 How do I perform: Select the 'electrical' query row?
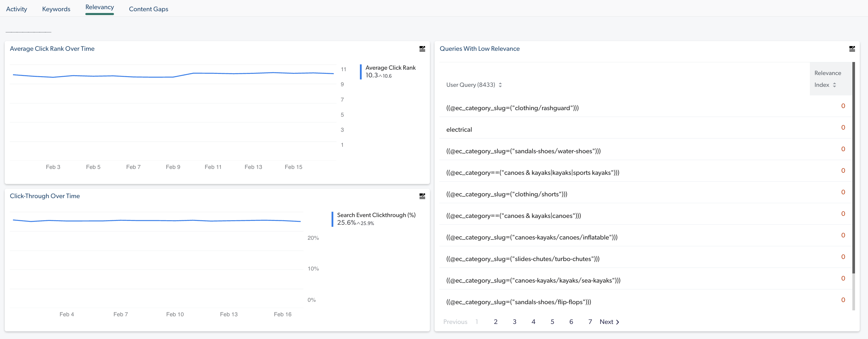point(459,129)
